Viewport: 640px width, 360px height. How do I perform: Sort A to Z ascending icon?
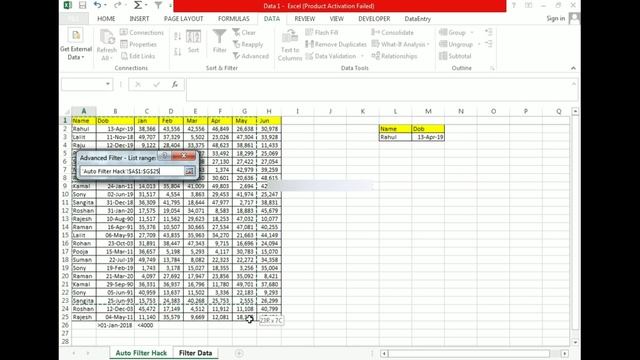(178, 36)
